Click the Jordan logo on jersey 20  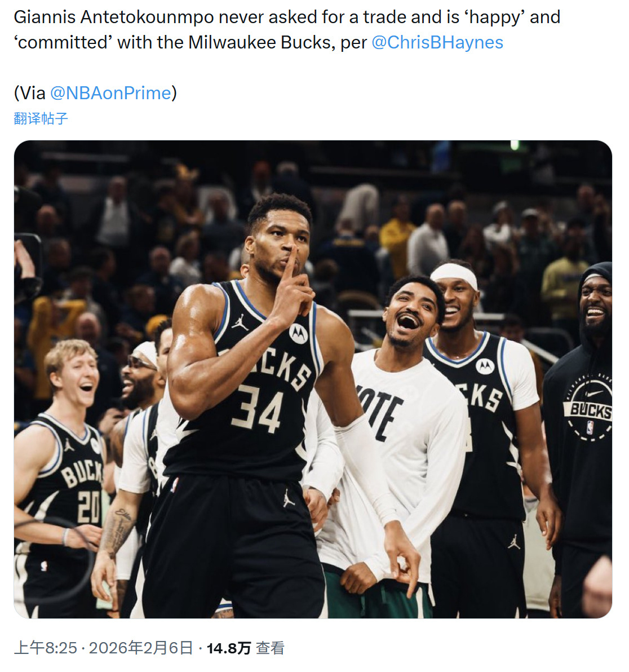tap(69, 445)
